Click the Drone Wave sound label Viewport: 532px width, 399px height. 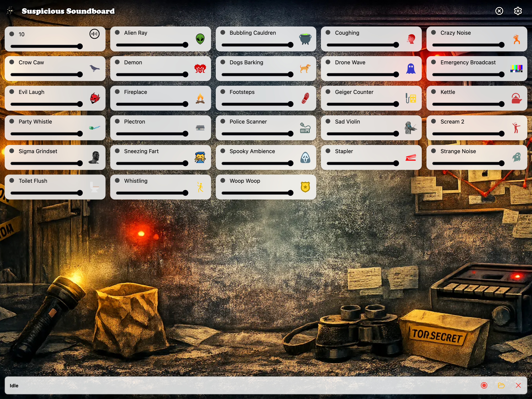[x=350, y=62]
